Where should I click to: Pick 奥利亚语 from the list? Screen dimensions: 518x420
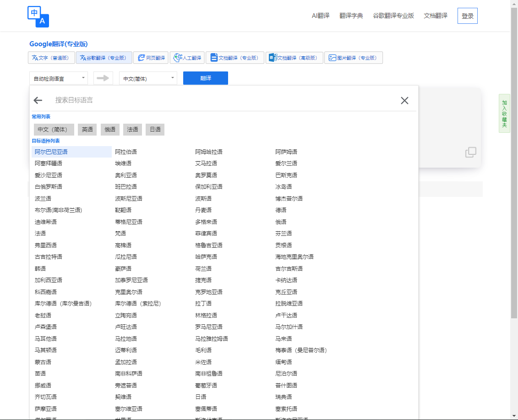(126, 175)
